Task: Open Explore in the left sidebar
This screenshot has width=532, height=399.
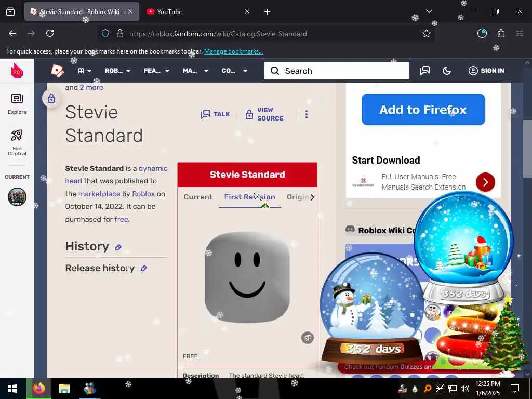Action: [x=17, y=104]
